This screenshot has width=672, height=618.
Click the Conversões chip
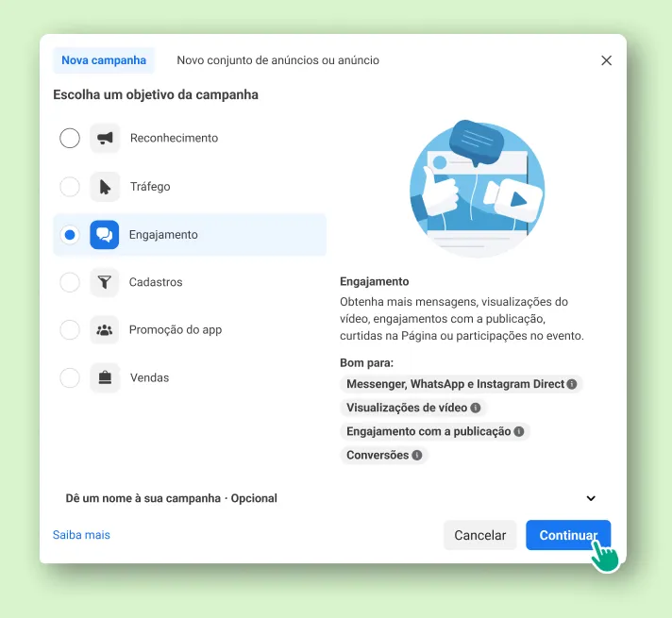tap(384, 455)
